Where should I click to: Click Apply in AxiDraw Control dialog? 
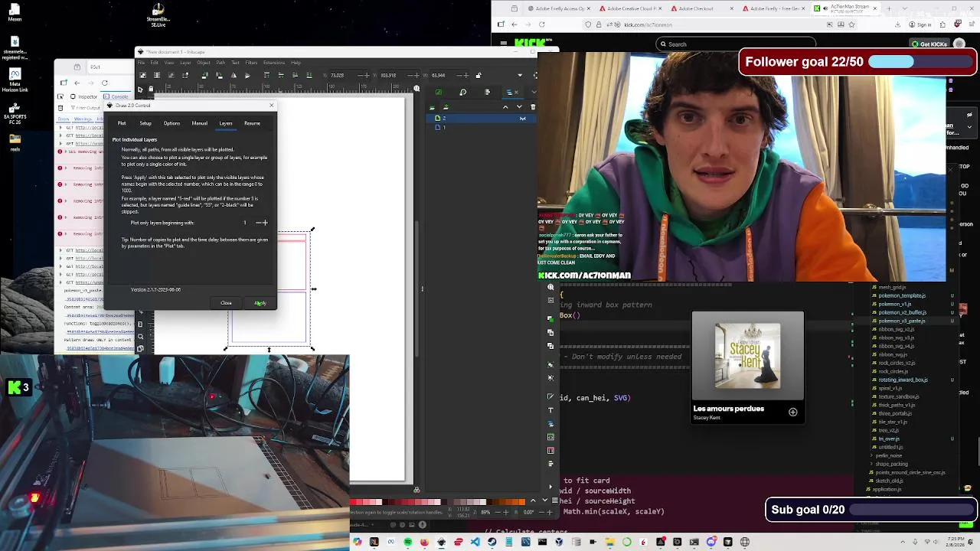tap(260, 303)
